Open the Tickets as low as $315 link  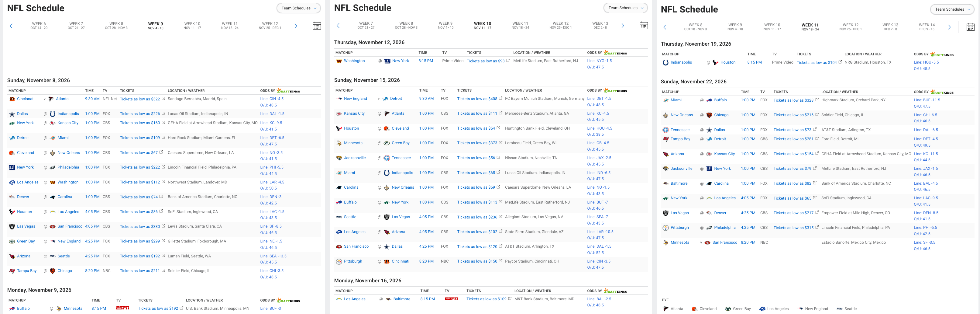coord(793,228)
